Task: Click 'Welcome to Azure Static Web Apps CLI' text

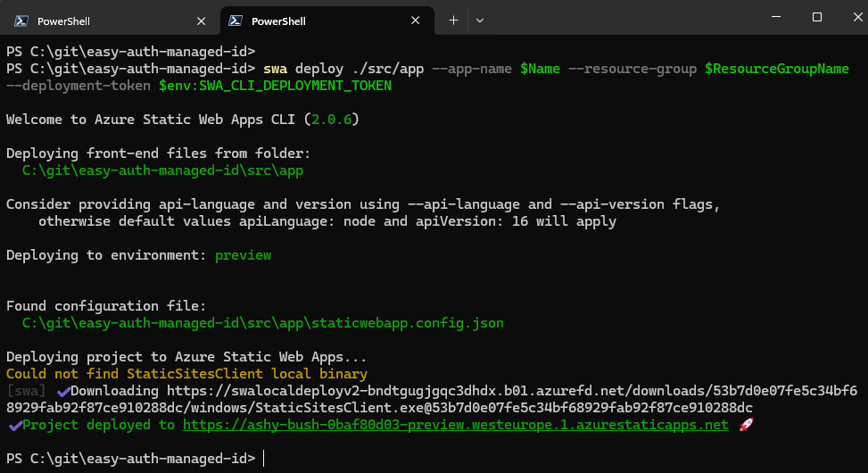Action: (151, 120)
